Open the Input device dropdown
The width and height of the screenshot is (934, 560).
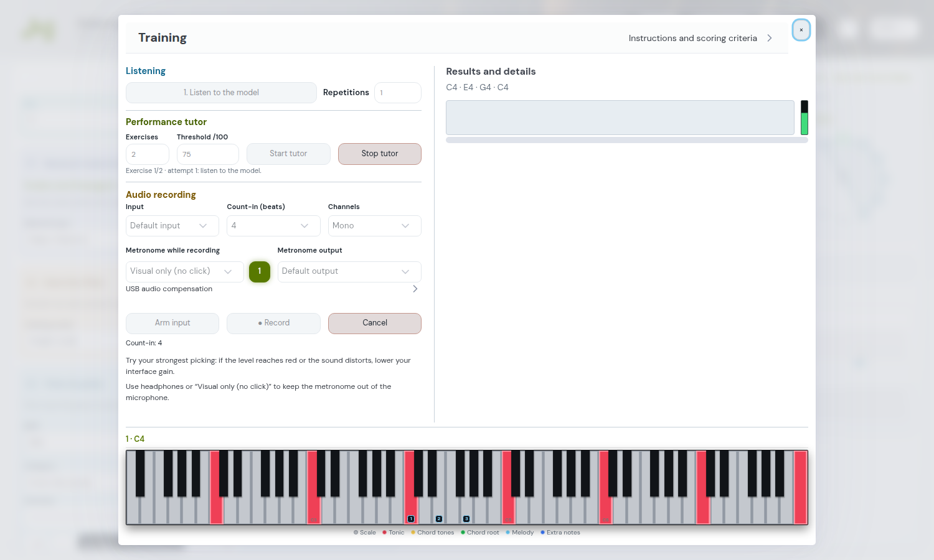[172, 226]
